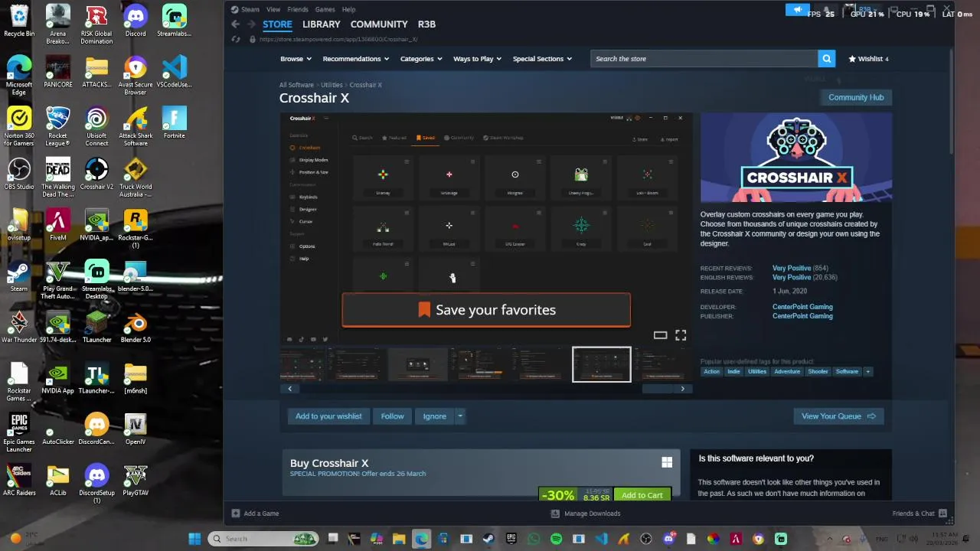Screen dimensions: 980x551
Task: Expand the Categories dropdown
Action: (x=421, y=59)
